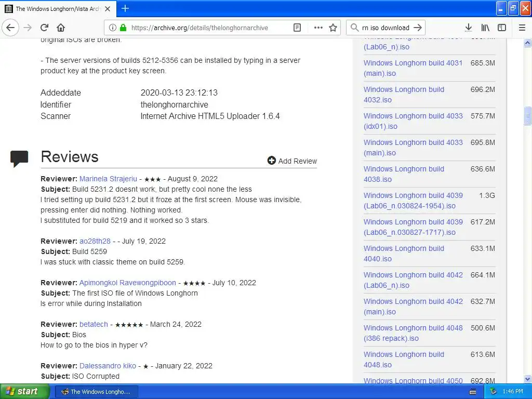Open the page actions three-dot menu
The image size is (532, 399).
click(x=318, y=28)
